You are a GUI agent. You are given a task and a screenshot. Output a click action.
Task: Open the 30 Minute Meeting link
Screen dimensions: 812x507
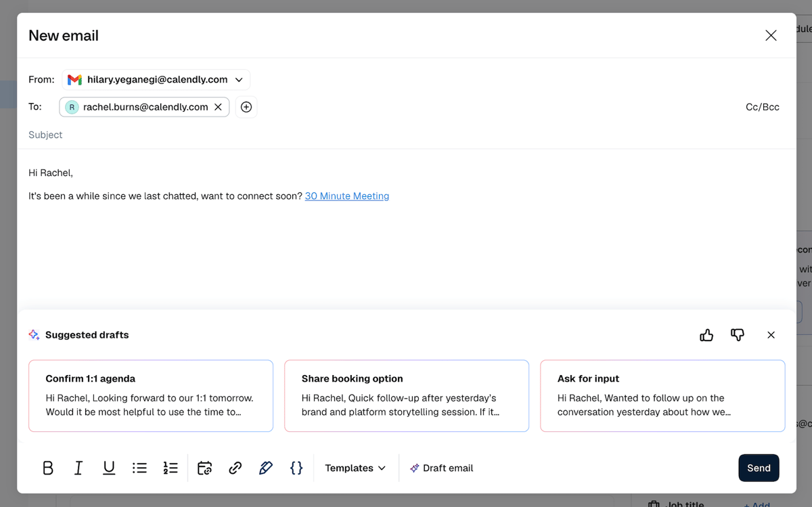click(347, 196)
